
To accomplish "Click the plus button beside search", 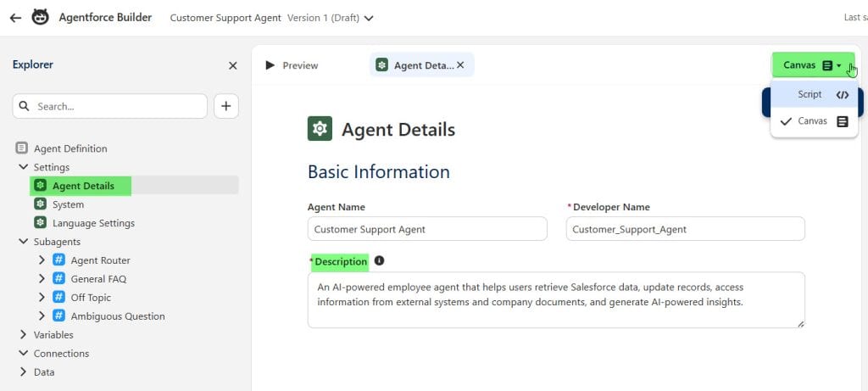I will (225, 106).
